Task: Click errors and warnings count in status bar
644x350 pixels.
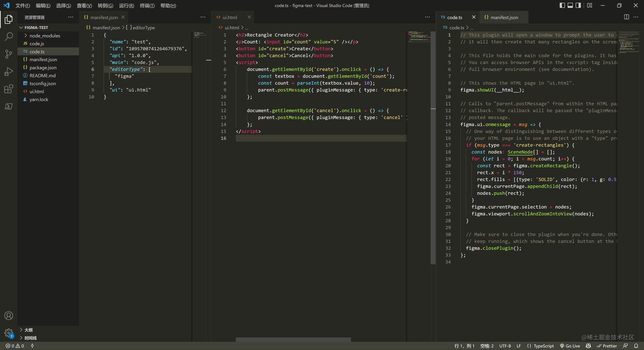Action: click(15, 346)
